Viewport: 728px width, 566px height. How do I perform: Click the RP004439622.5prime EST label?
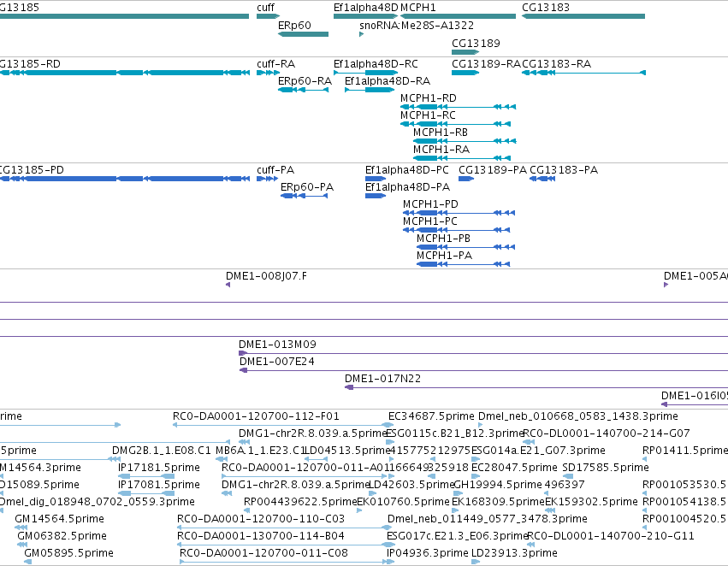tap(300, 502)
